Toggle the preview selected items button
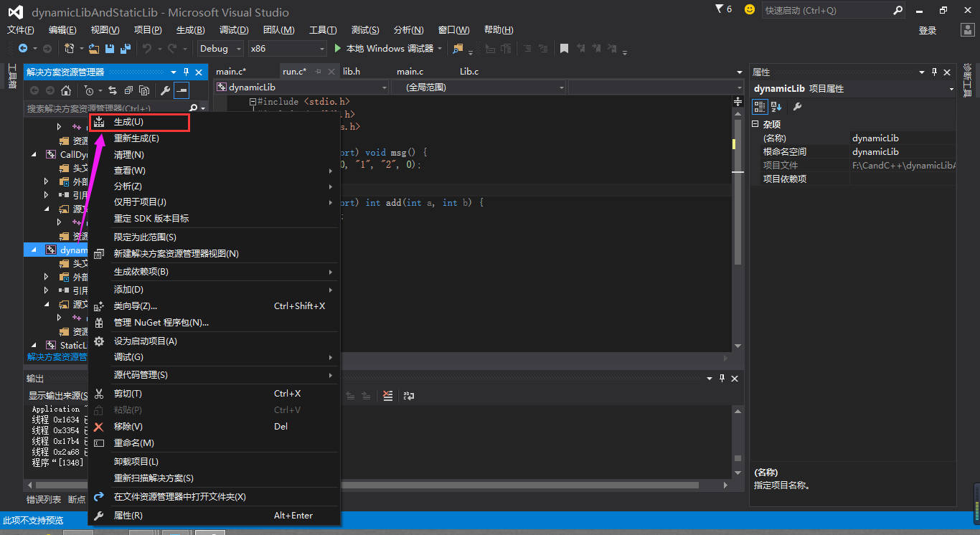The width and height of the screenshot is (980, 535). click(182, 90)
